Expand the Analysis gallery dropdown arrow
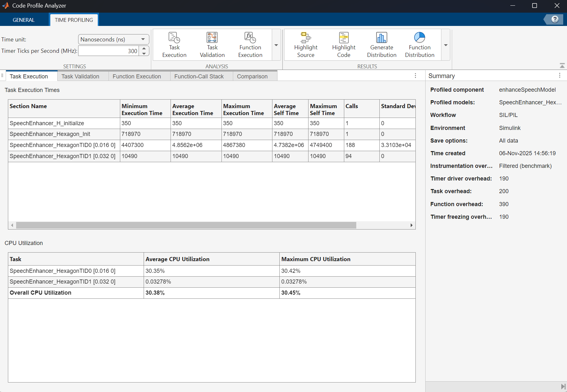The width and height of the screenshot is (567, 392). pos(276,45)
